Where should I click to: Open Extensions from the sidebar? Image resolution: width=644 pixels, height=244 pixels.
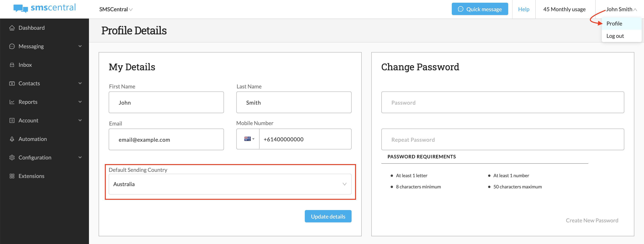(12, 176)
